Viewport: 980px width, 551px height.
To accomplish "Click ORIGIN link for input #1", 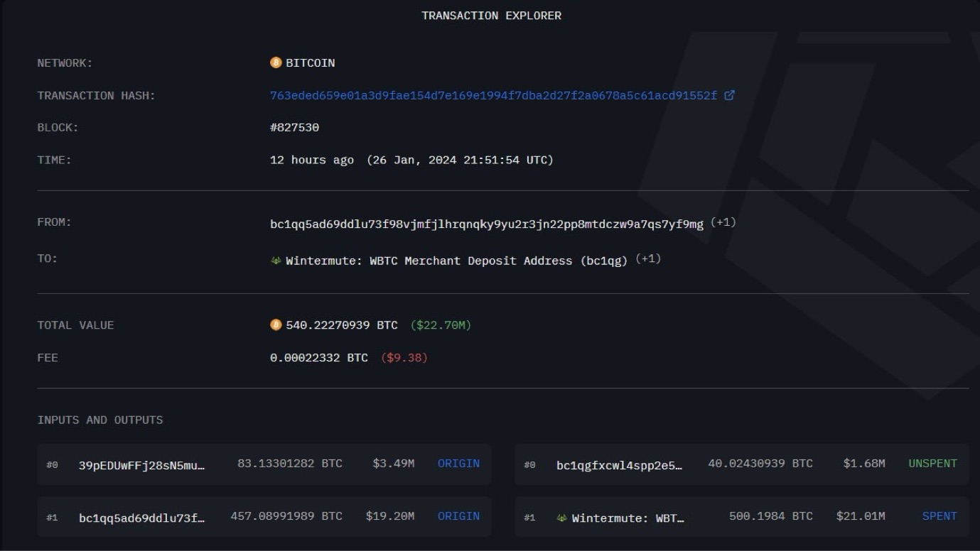I will click(x=458, y=516).
